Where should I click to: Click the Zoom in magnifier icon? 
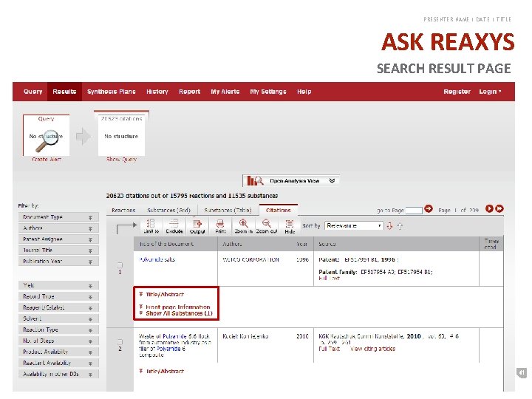coord(243,226)
